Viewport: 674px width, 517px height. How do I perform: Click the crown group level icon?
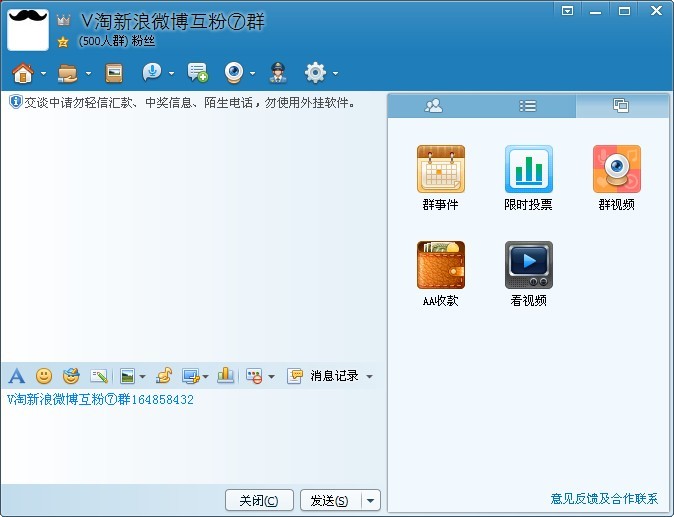[63, 20]
